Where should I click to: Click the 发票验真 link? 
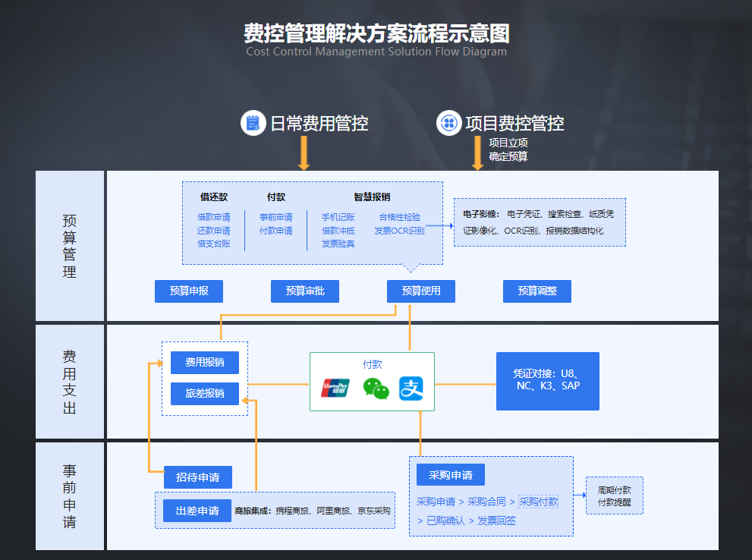pyautogui.click(x=338, y=244)
